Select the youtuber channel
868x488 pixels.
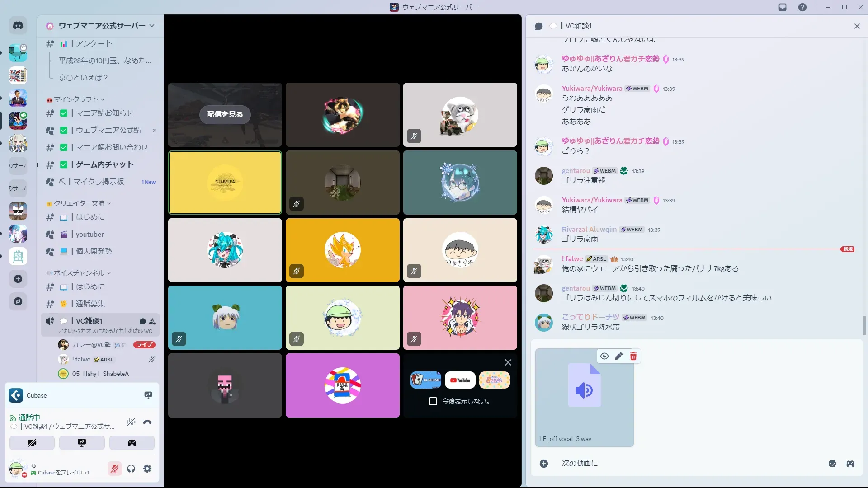point(90,234)
